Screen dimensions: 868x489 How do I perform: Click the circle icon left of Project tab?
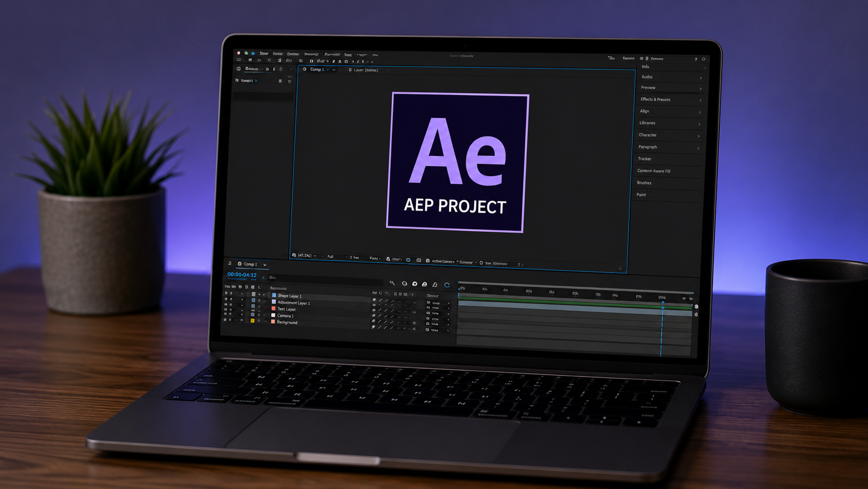coord(239,69)
